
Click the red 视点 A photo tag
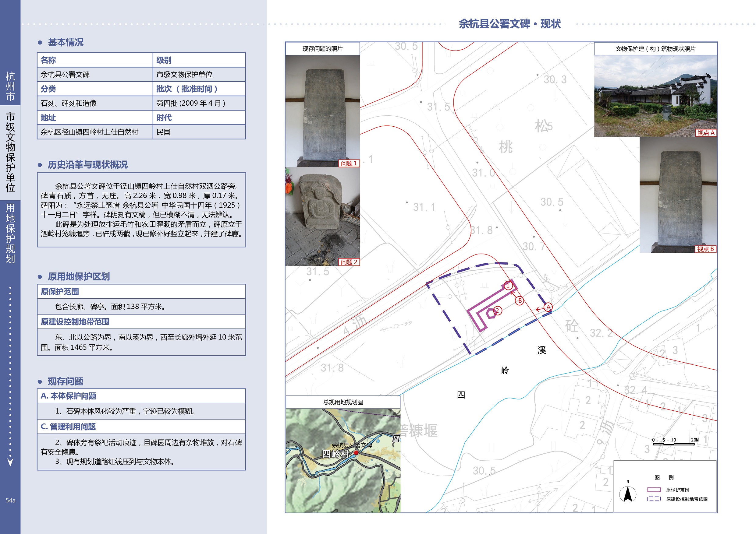click(706, 133)
